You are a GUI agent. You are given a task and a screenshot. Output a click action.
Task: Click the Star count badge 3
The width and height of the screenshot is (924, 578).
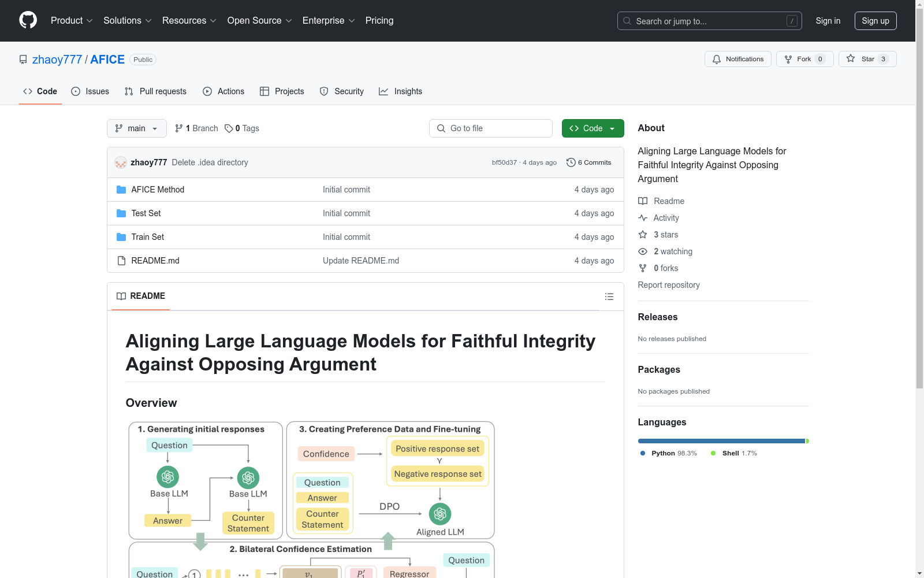(x=883, y=59)
